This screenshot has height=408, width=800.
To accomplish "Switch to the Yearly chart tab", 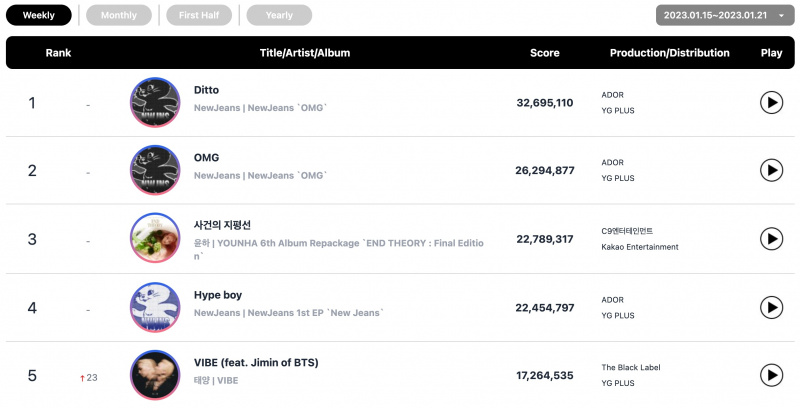I will (x=279, y=15).
